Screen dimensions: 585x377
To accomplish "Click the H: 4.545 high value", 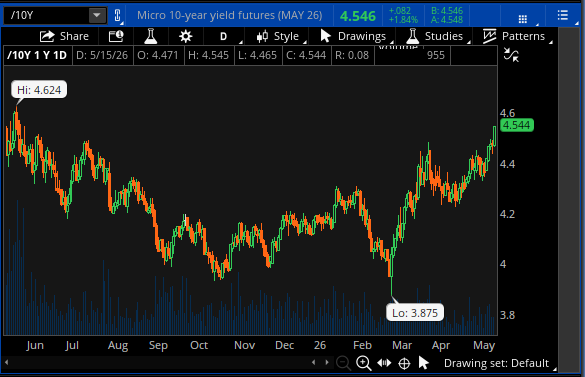I will (209, 55).
